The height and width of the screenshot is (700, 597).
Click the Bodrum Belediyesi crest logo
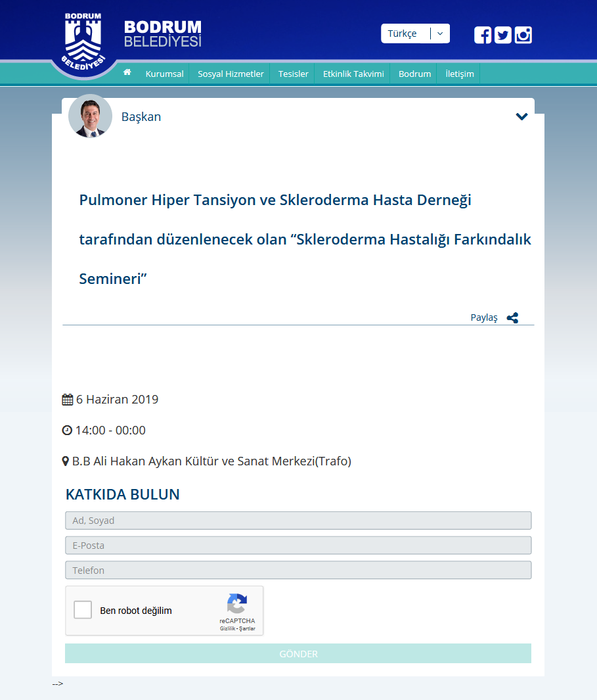pos(83,42)
